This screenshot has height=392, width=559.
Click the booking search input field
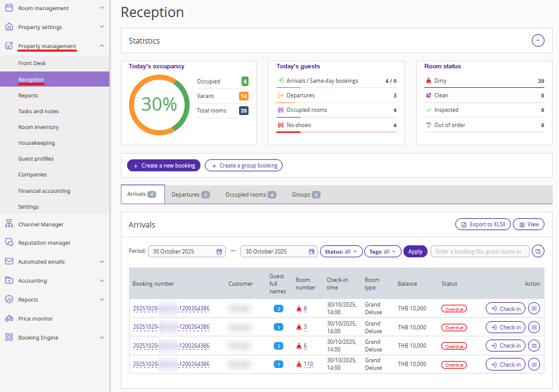pos(479,251)
